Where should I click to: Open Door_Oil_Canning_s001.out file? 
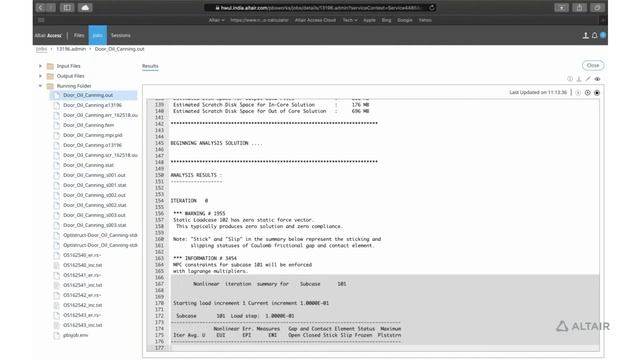94,175
